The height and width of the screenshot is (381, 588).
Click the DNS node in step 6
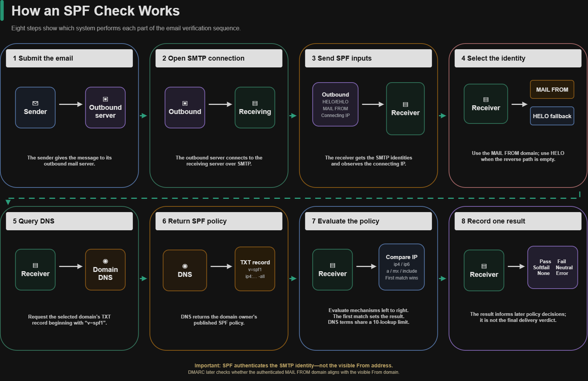point(185,270)
